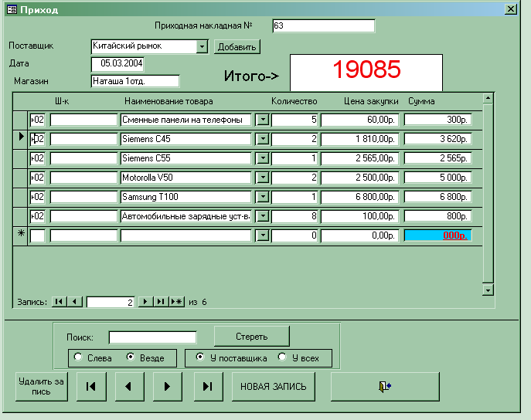Click the Удалить запись button
The image size is (531, 420).
click(41, 386)
